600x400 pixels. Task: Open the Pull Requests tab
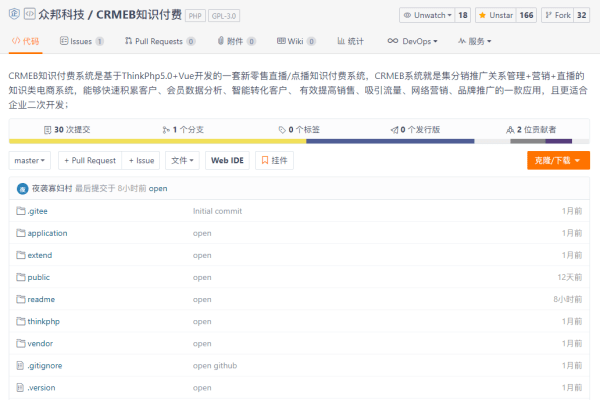(160, 41)
